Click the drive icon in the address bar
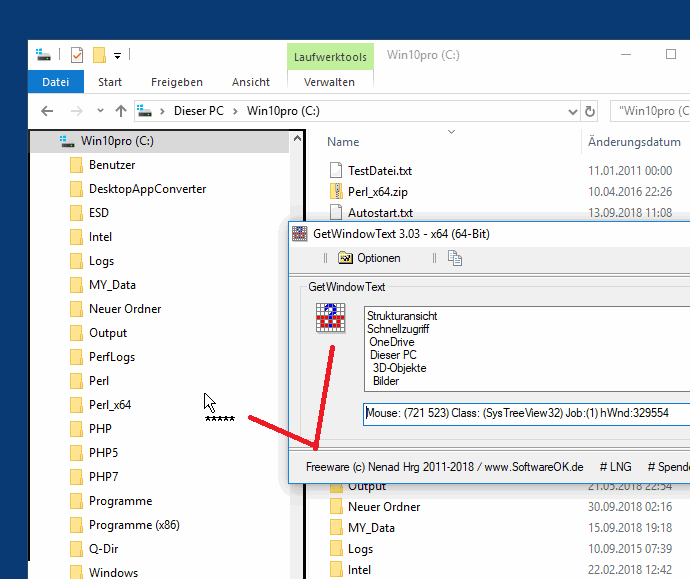Screen dimensions: 690x579 [x=144, y=110]
